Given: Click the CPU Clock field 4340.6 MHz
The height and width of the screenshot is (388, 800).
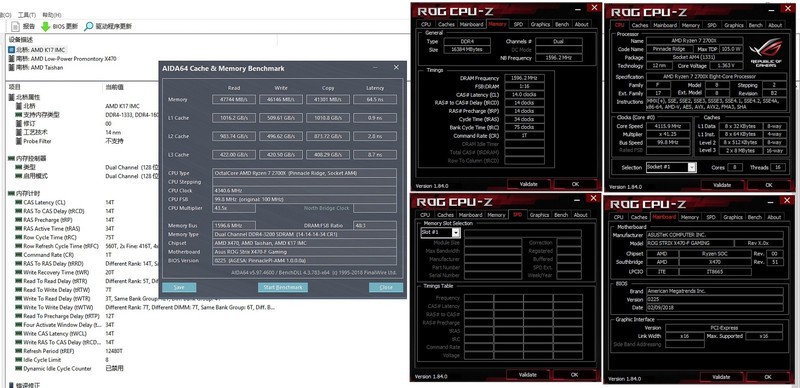Looking at the screenshot, I should click(305, 190).
